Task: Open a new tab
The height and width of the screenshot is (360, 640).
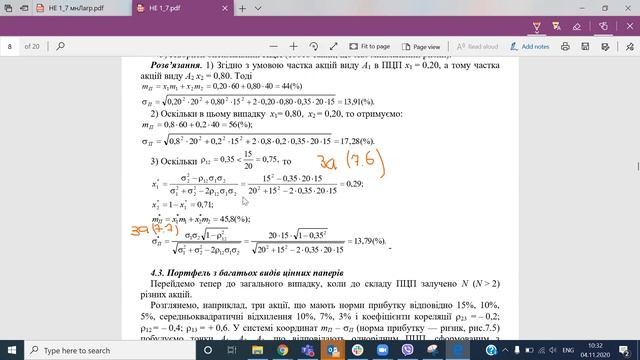Action: [x=242, y=8]
